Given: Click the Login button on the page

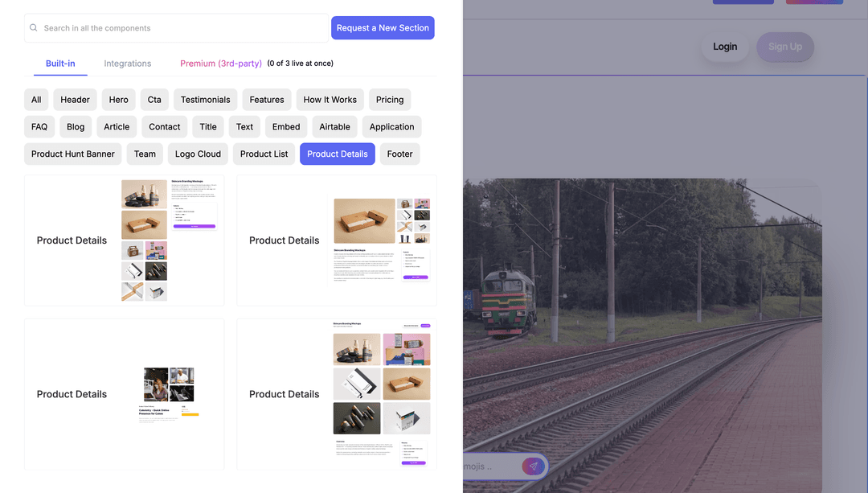Looking at the screenshot, I should [x=725, y=47].
